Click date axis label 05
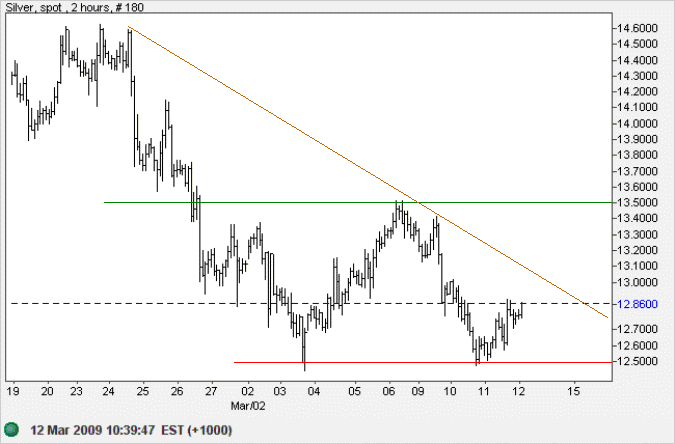 click(354, 391)
